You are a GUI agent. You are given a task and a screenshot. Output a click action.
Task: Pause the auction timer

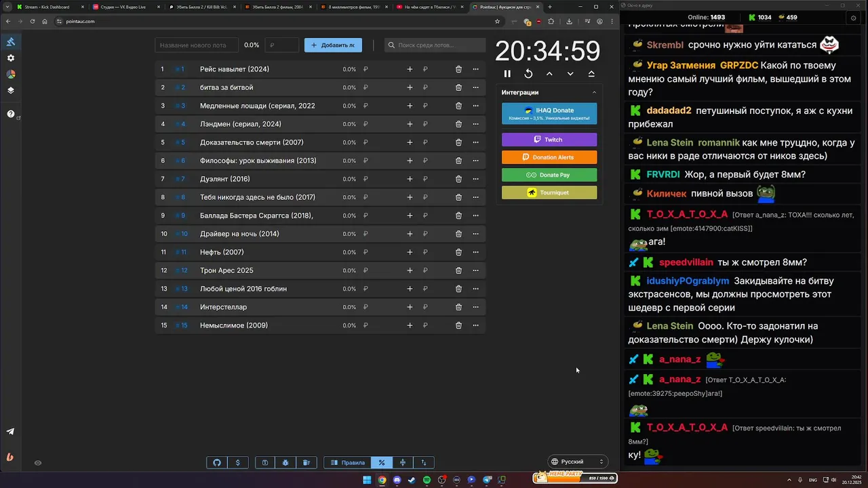click(507, 74)
